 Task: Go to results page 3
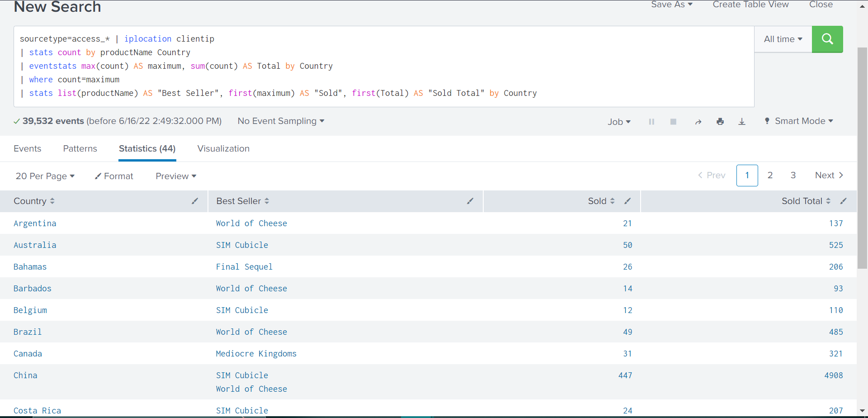click(793, 175)
